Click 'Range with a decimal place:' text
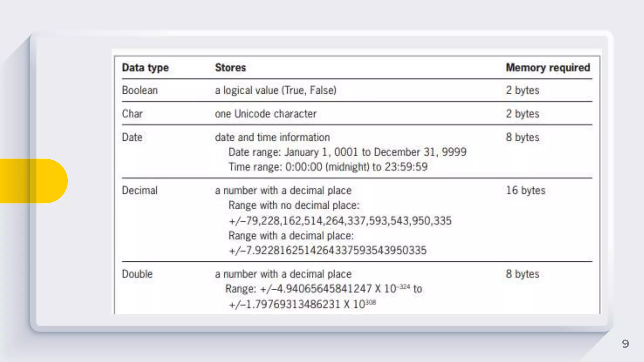Viewport: 644px width, 362px height. click(291, 236)
